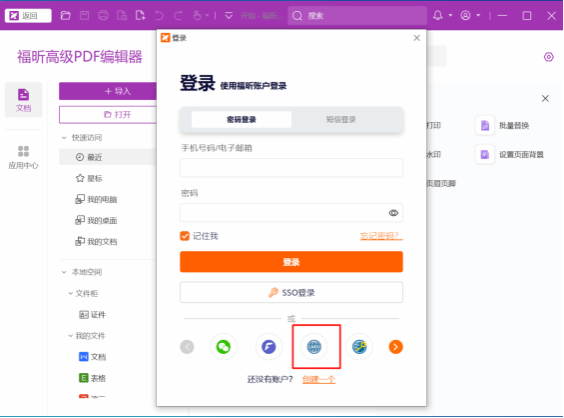Choose the globe login icon
Viewport: 564px width, 418px height.
pos(314,347)
